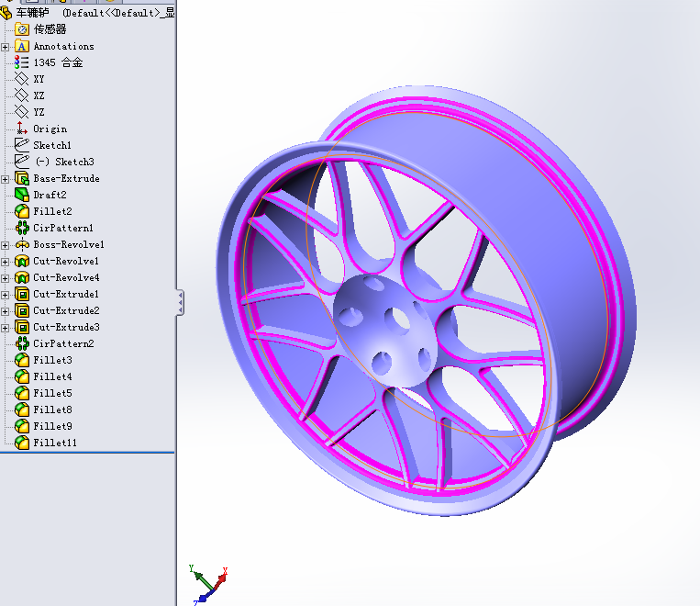Select the Cut-Extrude2 label
This screenshot has height=606, width=700.
[67, 310]
